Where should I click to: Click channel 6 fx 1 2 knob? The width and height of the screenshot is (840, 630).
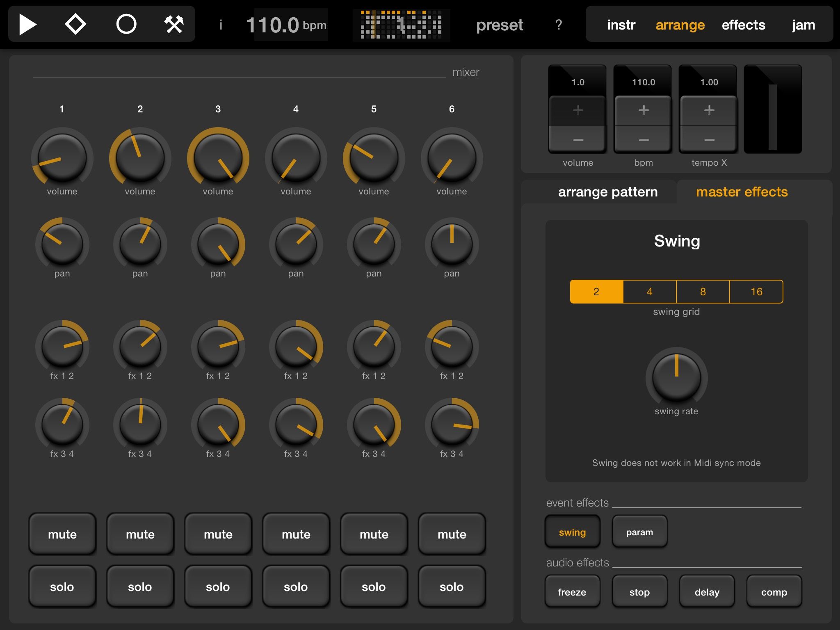[x=452, y=346]
